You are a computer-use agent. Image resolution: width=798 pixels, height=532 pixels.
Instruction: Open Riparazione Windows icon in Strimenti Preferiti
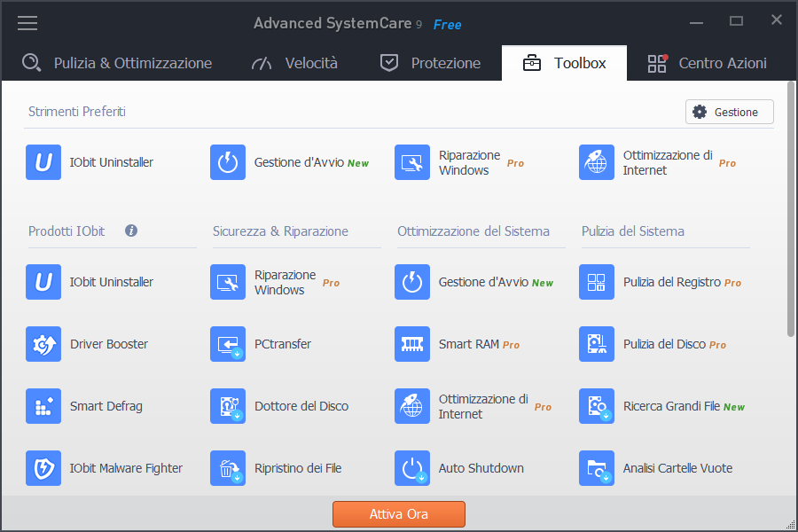(x=412, y=162)
